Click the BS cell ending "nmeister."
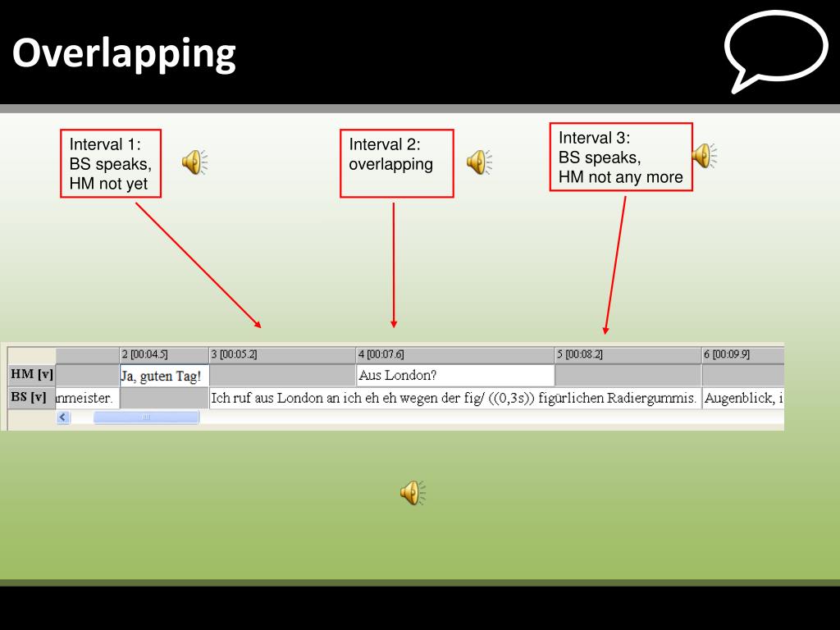Viewport: 840px width, 630px height. [x=87, y=398]
